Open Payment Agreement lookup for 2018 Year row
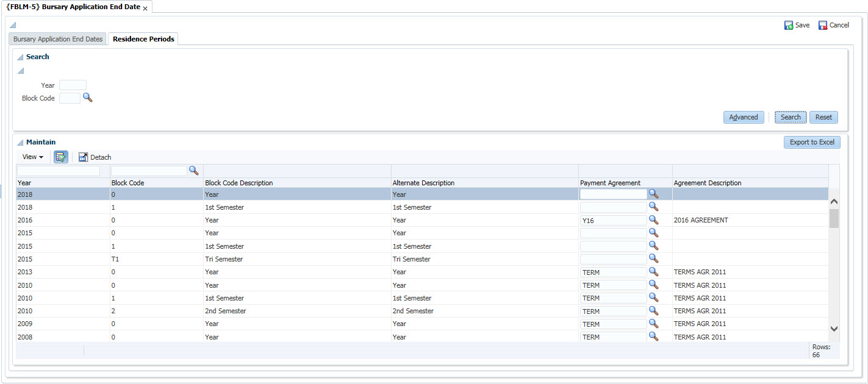The image size is (868, 384). point(653,194)
